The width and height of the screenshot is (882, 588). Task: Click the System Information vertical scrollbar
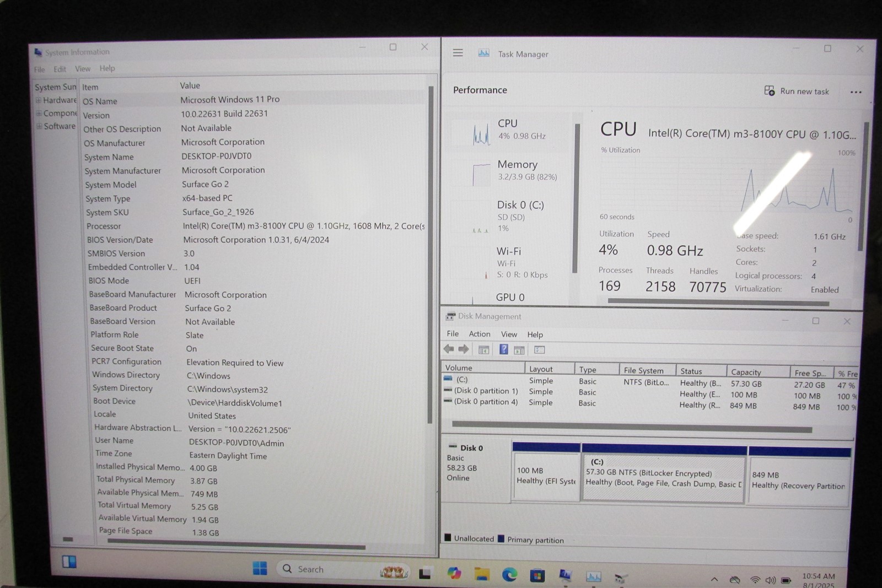coord(431,255)
